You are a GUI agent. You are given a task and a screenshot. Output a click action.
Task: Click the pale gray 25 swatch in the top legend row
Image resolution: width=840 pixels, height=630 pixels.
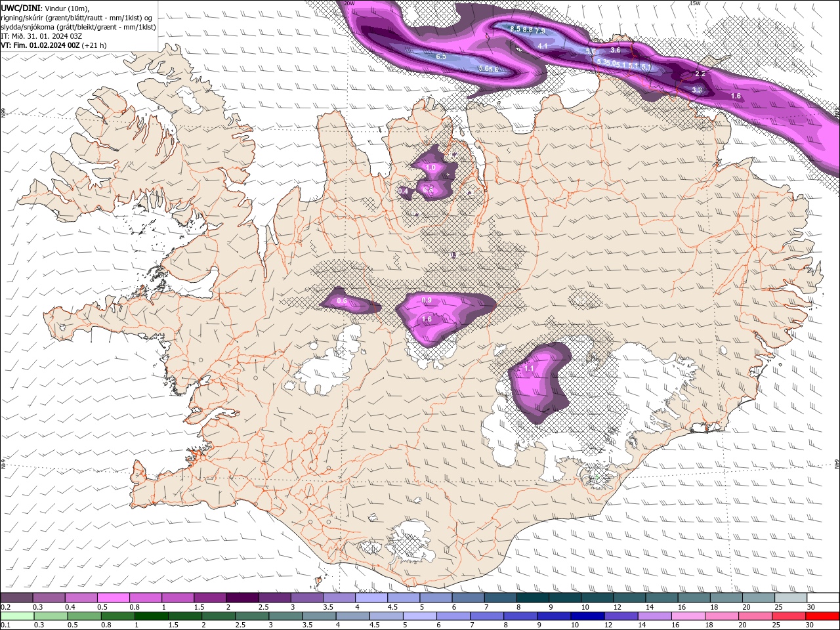point(791,598)
